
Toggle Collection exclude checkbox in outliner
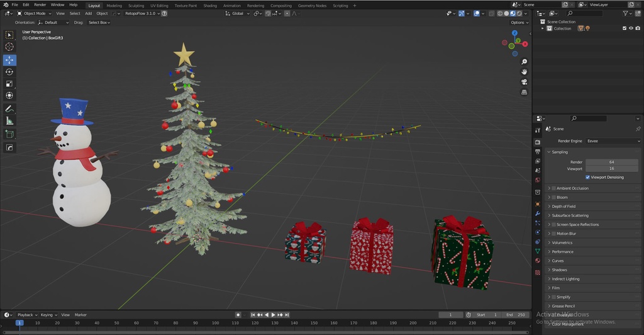pos(625,28)
